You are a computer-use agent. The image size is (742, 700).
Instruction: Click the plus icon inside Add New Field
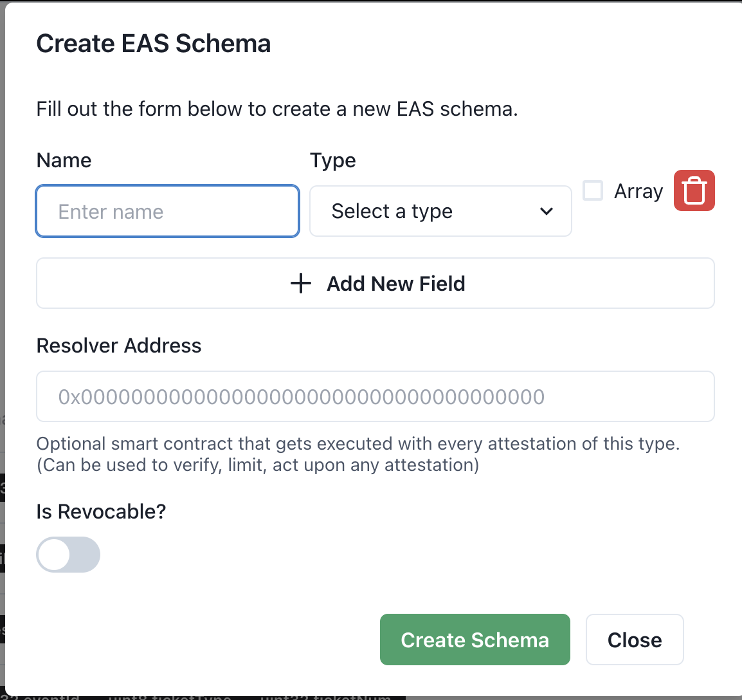coord(300,283)
